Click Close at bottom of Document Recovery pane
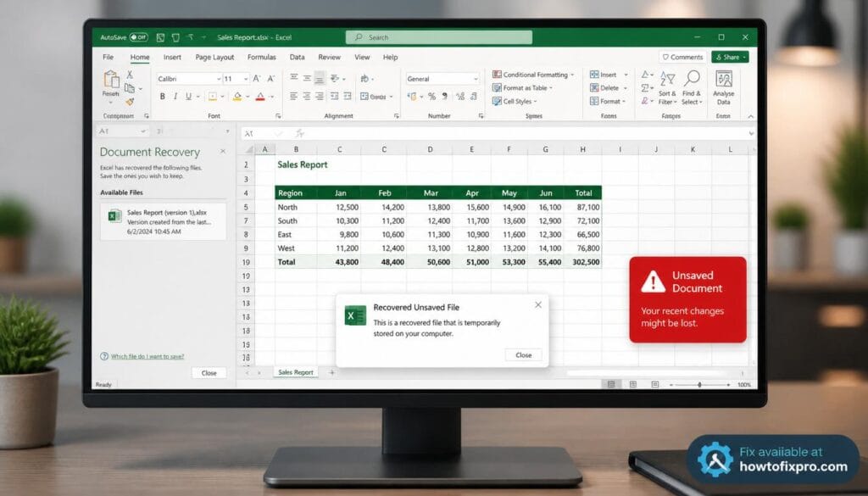 pos(209,373)
